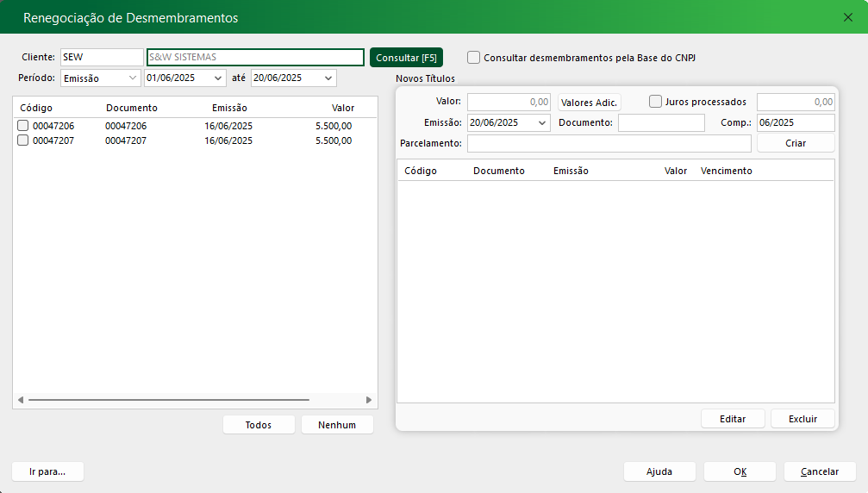Image resolution: width=868 pixels, height=493 pixels.
Task: Click the Excluir button
Action: pos(802,419)
